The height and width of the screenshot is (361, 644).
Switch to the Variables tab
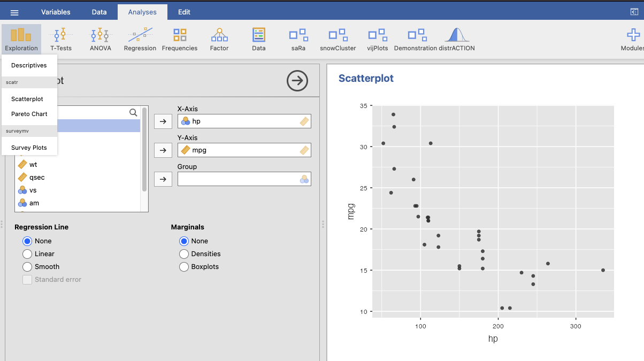click(x=56, y=12)
